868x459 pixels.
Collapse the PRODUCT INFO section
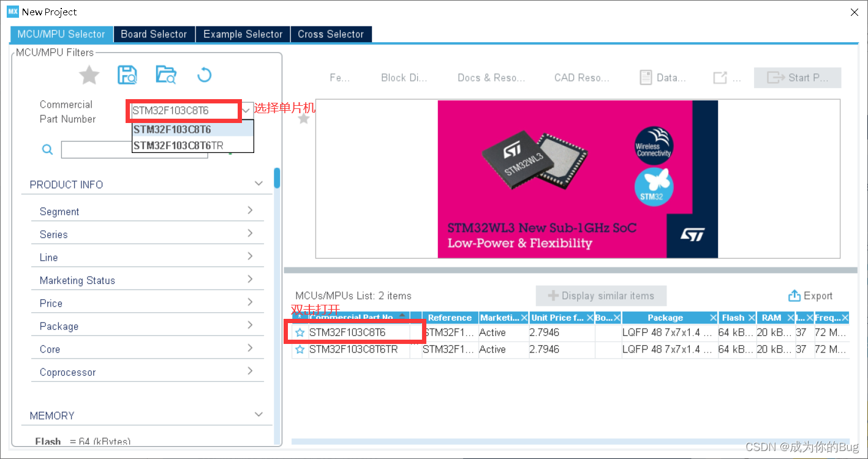259,184
